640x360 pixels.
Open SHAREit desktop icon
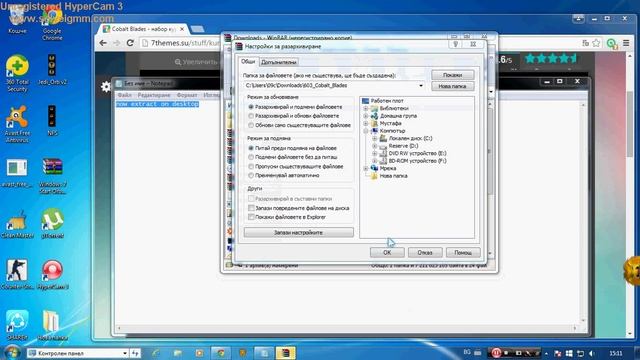point(17,325)
